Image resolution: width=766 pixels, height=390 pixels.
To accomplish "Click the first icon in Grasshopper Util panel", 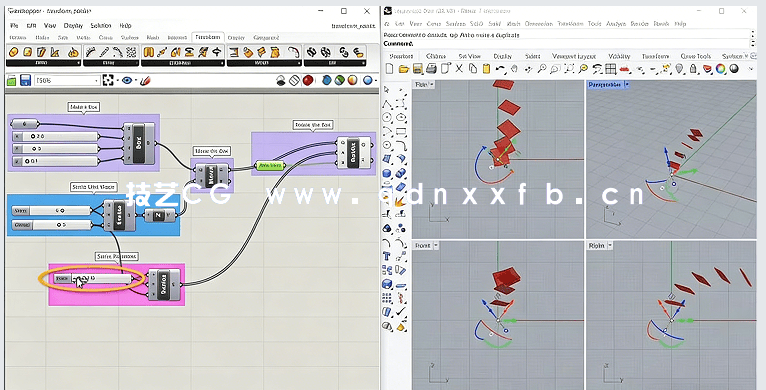I will 312,52.
